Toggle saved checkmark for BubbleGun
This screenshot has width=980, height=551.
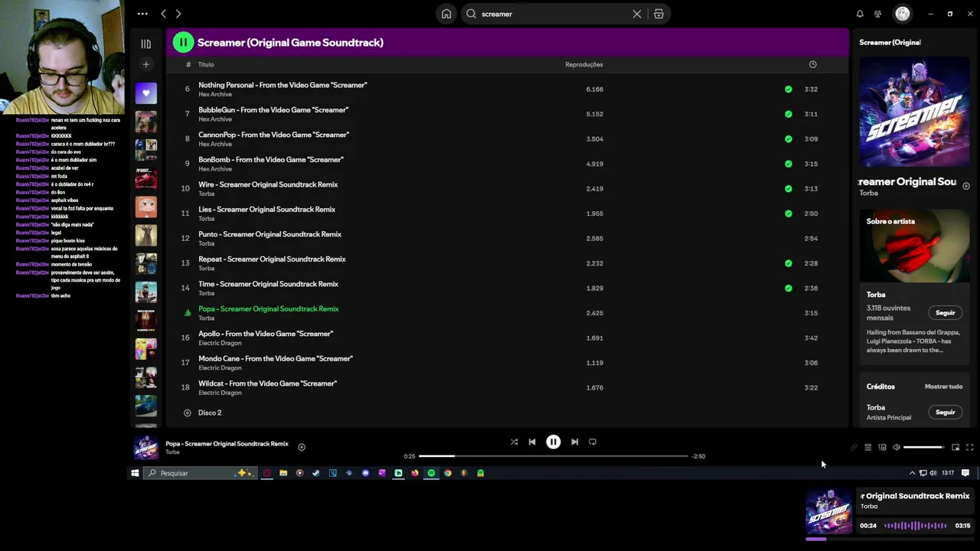coord(789,114)
